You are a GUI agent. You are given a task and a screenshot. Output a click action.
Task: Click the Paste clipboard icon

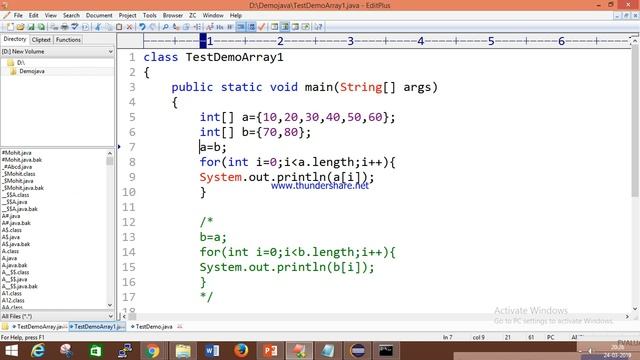click(x=119, y=27)
